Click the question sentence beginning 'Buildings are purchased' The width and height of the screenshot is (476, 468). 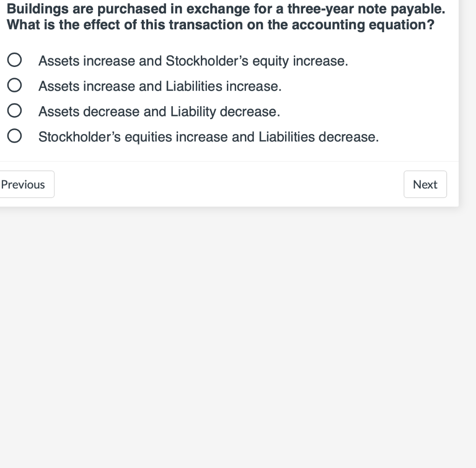click(226, 9)
